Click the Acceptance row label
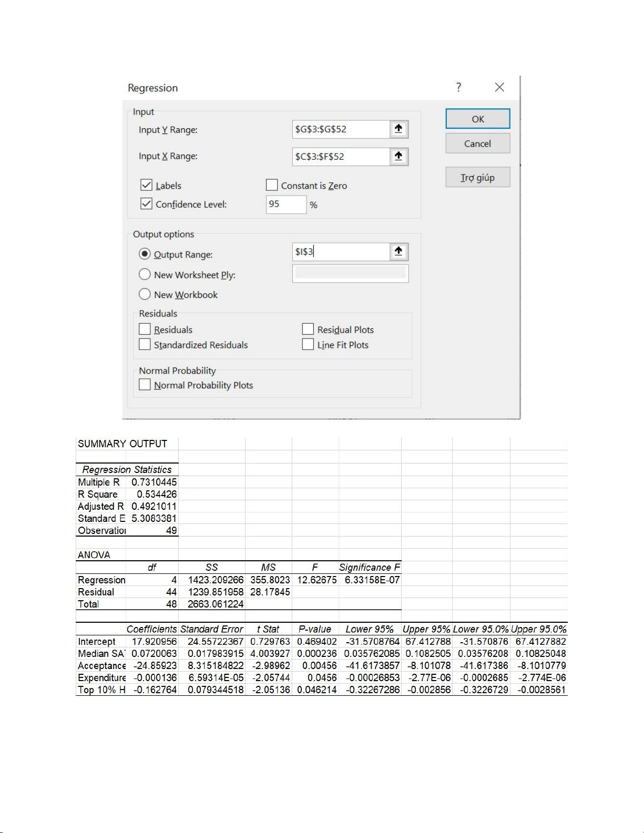 (x=101, y=666)
